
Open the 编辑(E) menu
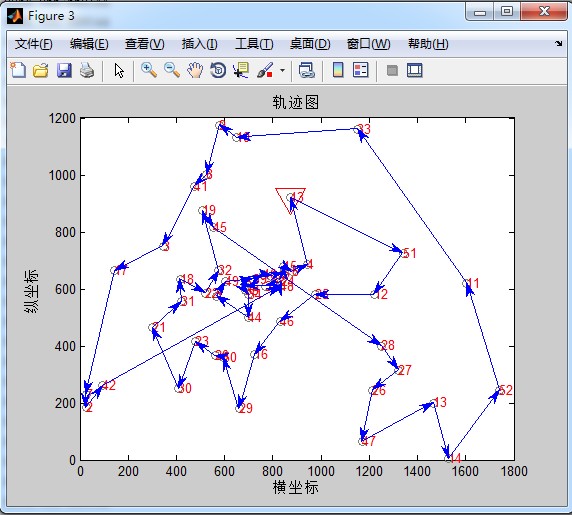pyautogui.click(x=89, y=44)
